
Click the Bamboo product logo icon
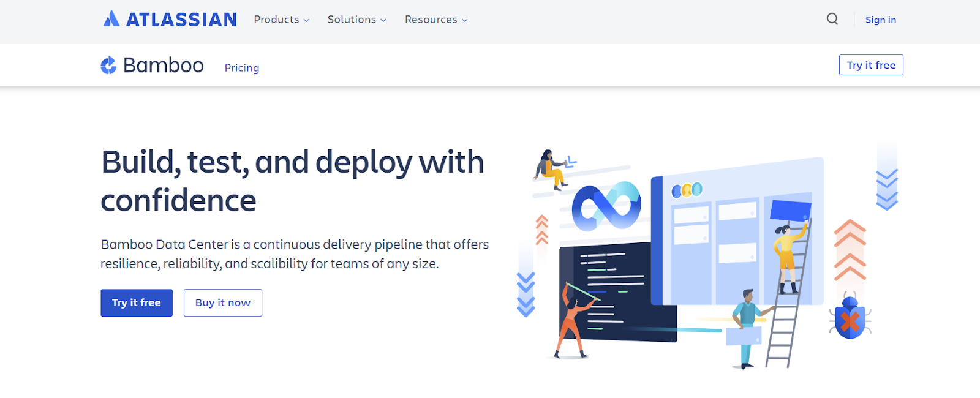click(109, 65)
